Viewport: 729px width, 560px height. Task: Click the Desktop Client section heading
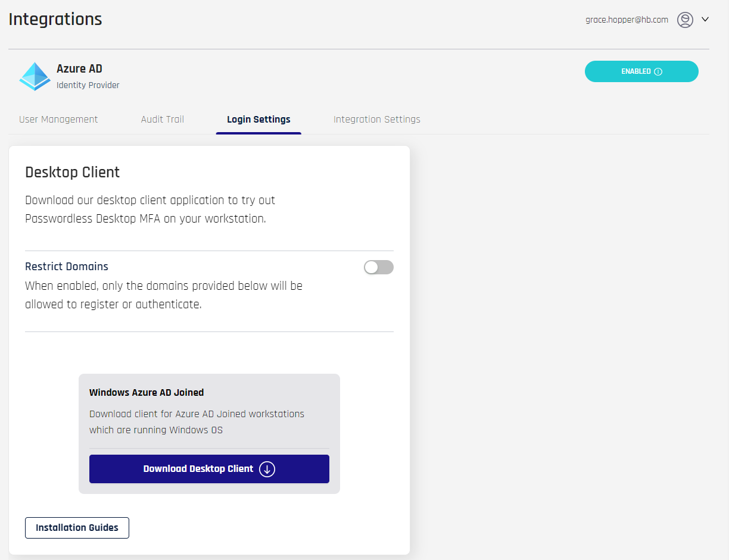point(73,172)
